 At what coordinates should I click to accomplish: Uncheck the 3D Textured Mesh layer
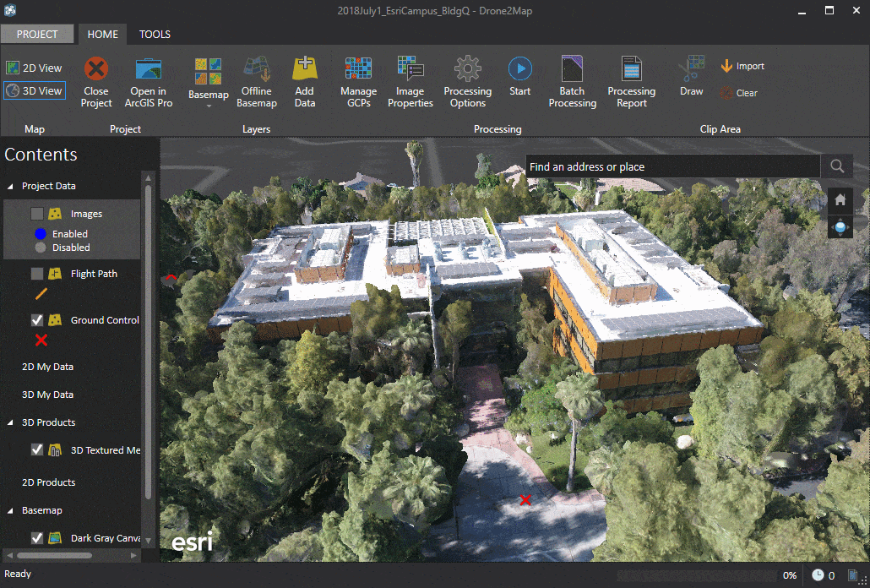point(36,450)
